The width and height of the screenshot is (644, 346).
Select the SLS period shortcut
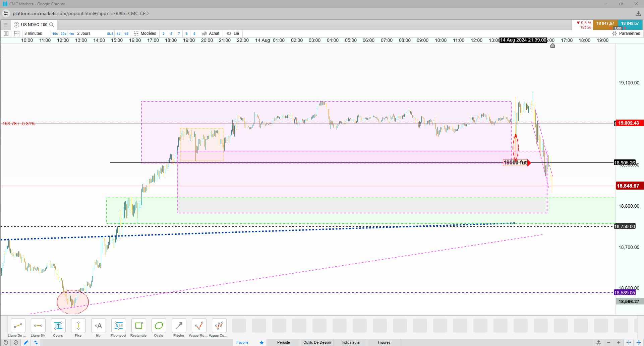click(x=110, y=33)
